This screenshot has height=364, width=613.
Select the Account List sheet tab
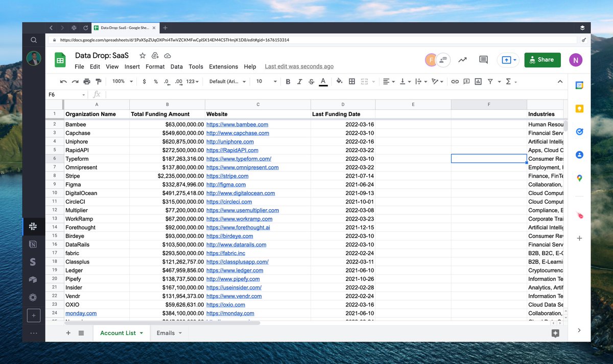coord(121,333)
